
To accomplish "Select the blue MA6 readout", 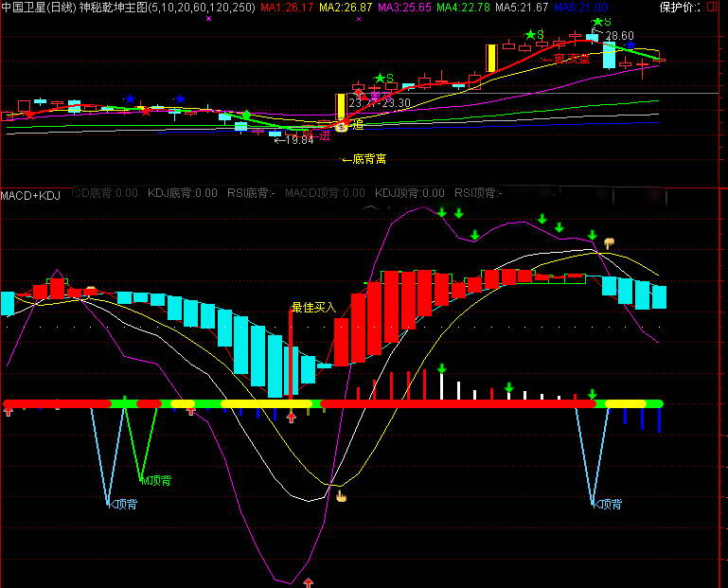I will pyautogui.click(x=580, y=8).
